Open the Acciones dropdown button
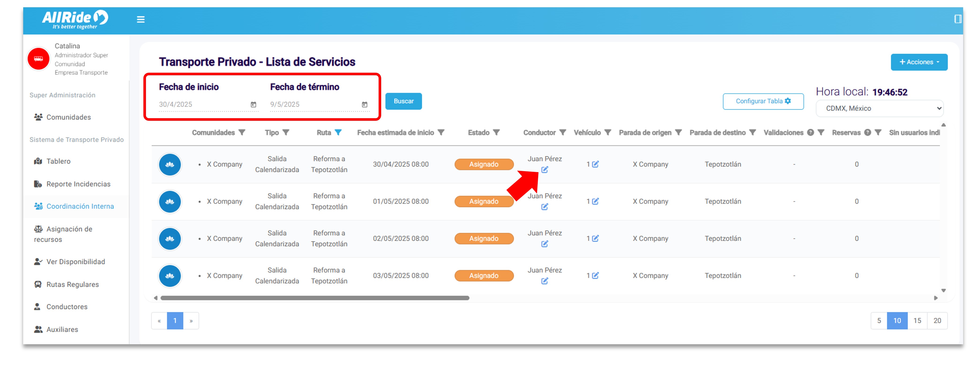 919,62
